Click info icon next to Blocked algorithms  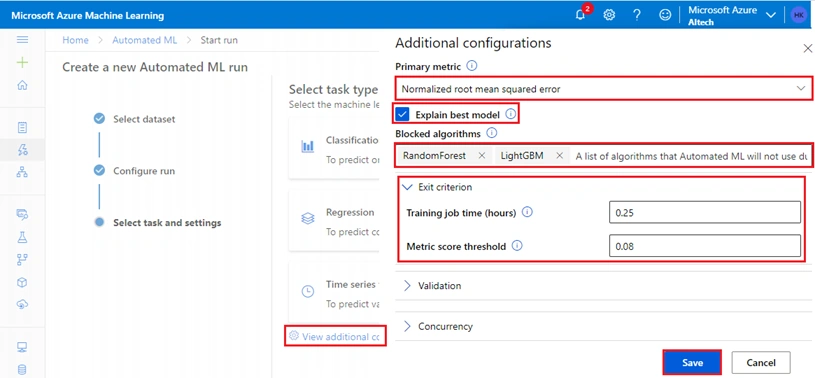click(x=491, y=133)
